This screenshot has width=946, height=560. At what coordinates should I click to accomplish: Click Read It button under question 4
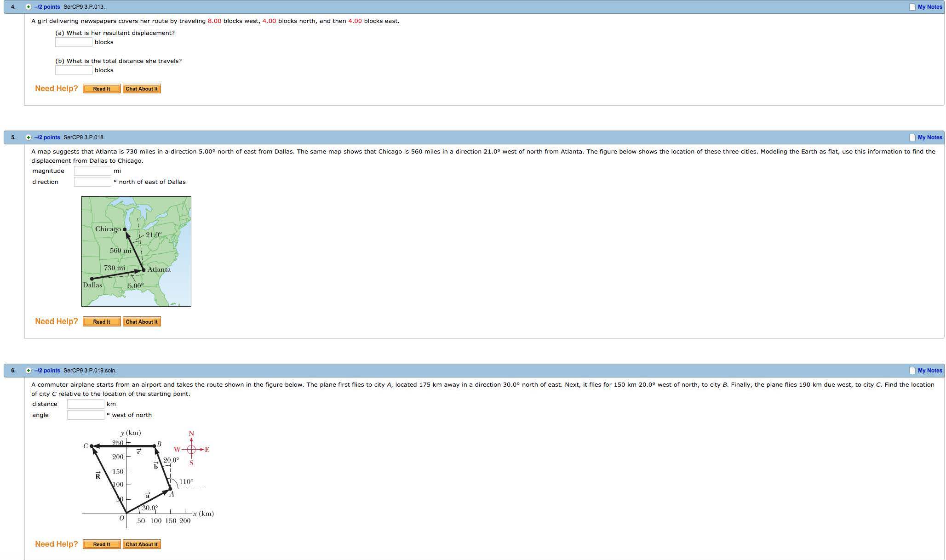[x=102, y=89]
